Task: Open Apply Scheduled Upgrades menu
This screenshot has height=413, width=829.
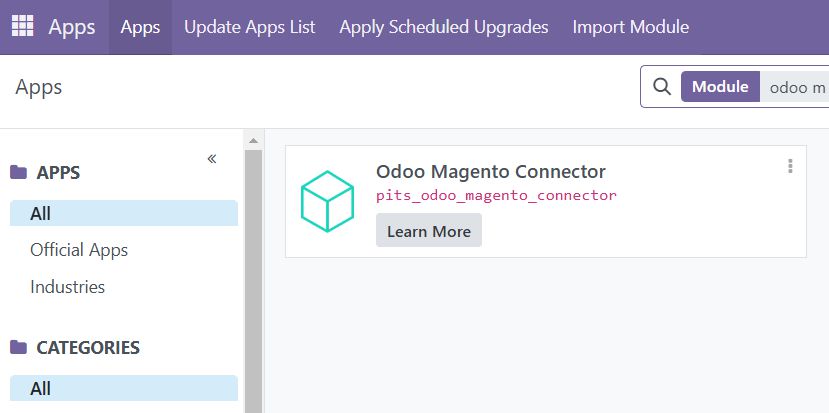Action: click(444, 27)
